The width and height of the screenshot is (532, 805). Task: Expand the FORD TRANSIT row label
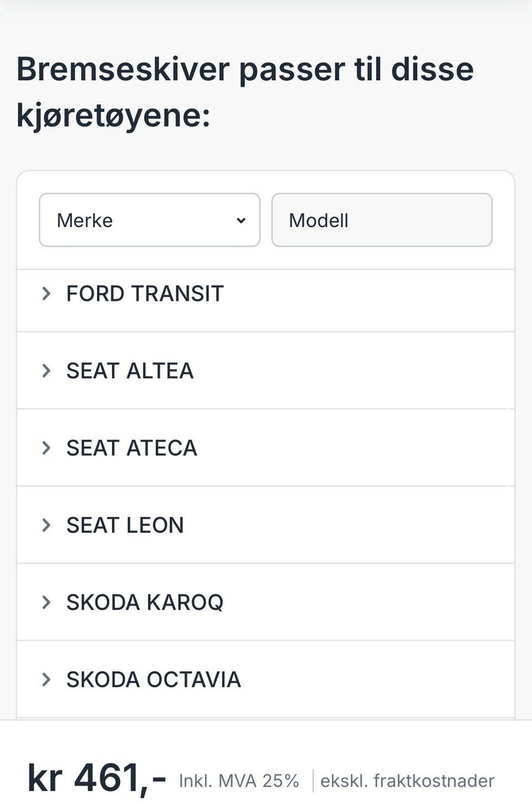145,294
